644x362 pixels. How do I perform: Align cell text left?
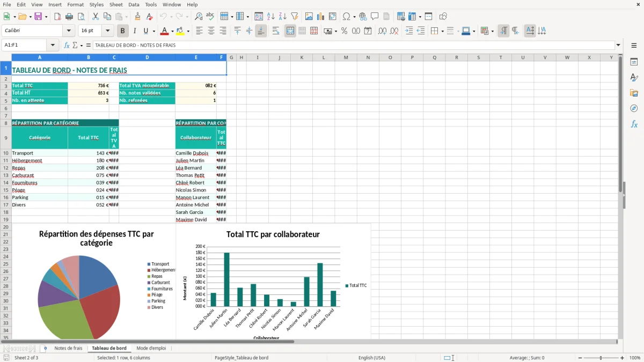click(x=200, y=31)
